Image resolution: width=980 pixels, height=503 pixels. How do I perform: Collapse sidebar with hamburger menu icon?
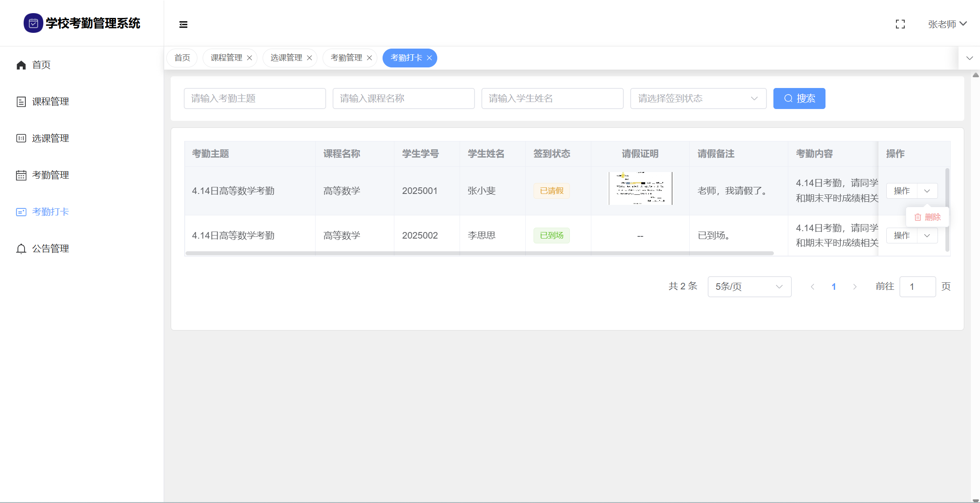click(x=183, y=25)
